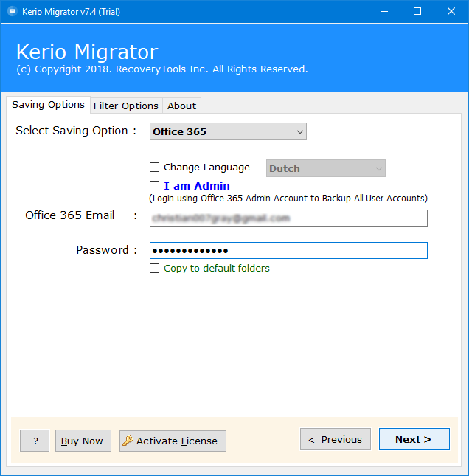Switch to the Saving Options tab
The height and width of the screenshot is (476, 469).
click(48, 105)
